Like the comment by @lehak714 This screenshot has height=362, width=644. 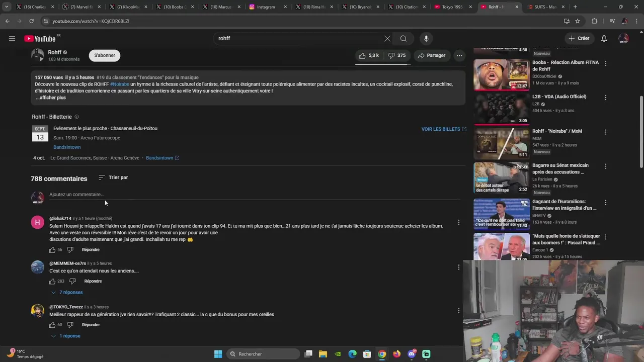[x=52, y=250]
